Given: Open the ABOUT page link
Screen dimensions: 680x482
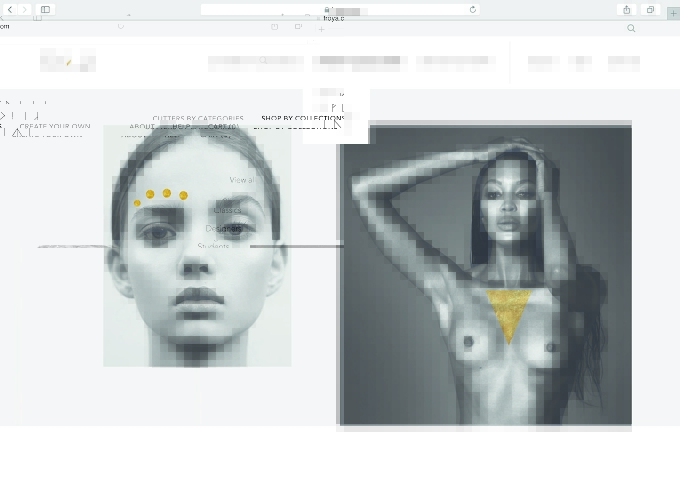Looking at the screenshot, I should (x=142, y=126).
